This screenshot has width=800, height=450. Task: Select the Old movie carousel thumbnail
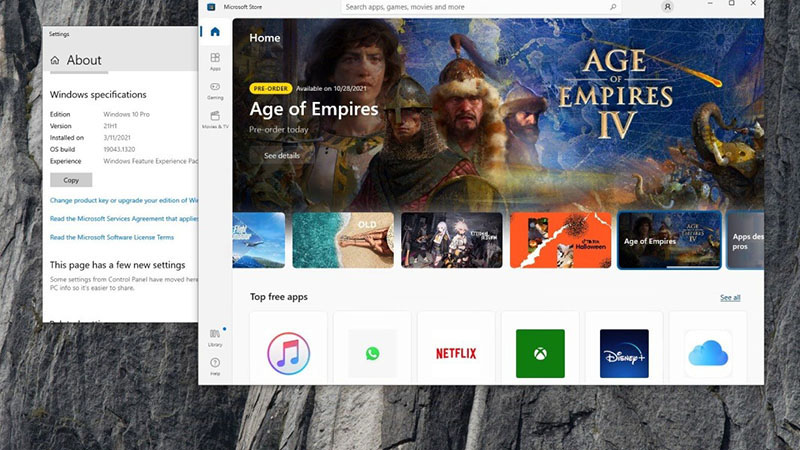coord(343,240)
